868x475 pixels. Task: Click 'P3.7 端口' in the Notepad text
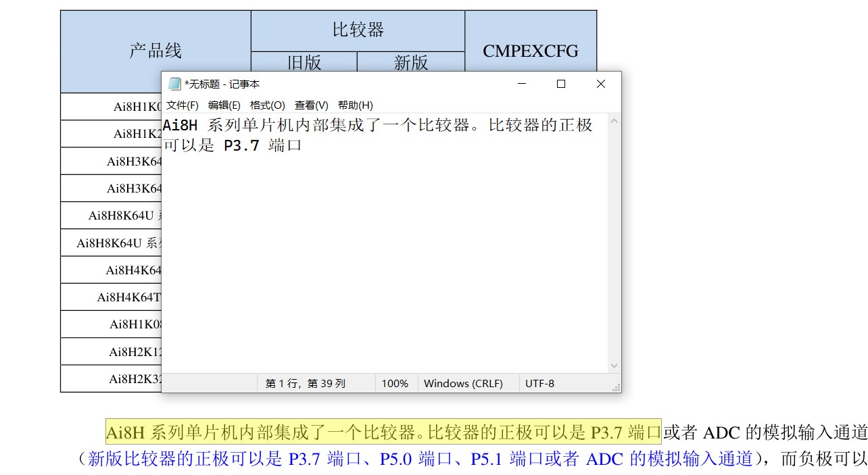coord(262,145)
